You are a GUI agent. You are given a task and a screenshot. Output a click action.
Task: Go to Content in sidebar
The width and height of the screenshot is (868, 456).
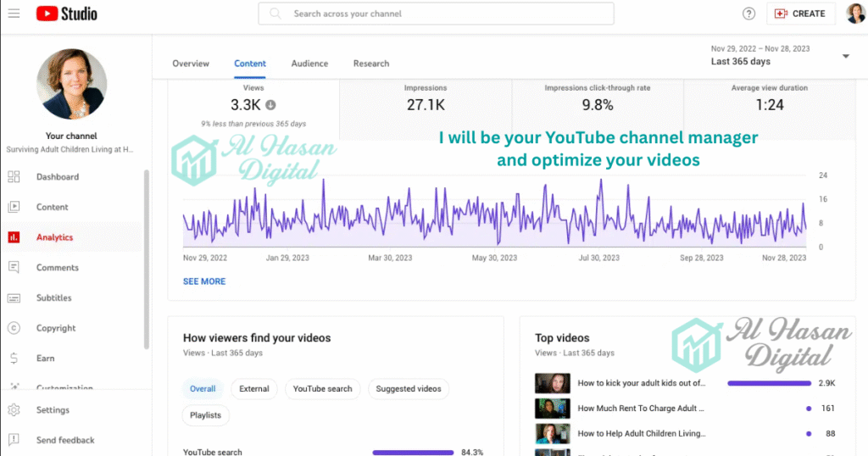(52, 207)
